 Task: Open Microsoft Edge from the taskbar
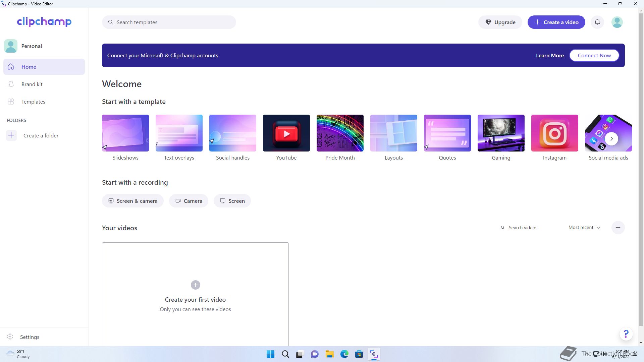click(x=344, y=354)
